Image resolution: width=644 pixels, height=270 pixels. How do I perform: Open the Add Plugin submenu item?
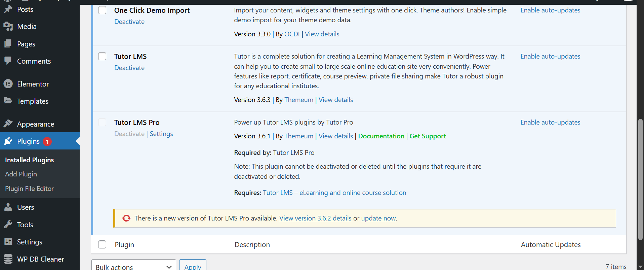point(21,174)
